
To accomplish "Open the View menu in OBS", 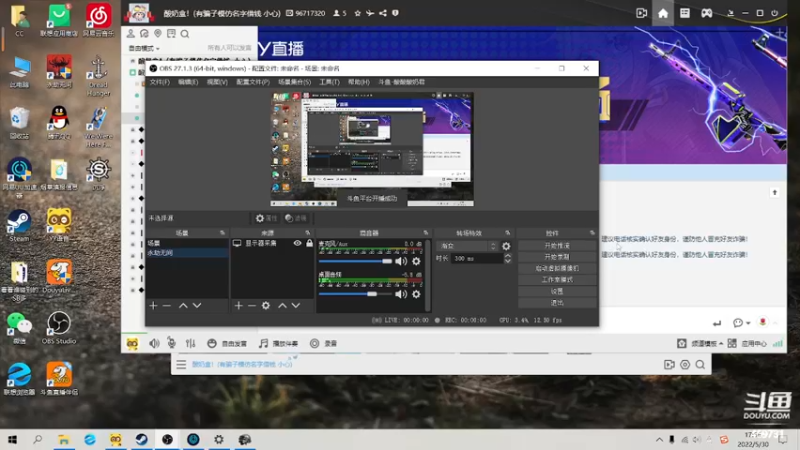I will click(217, 82).
